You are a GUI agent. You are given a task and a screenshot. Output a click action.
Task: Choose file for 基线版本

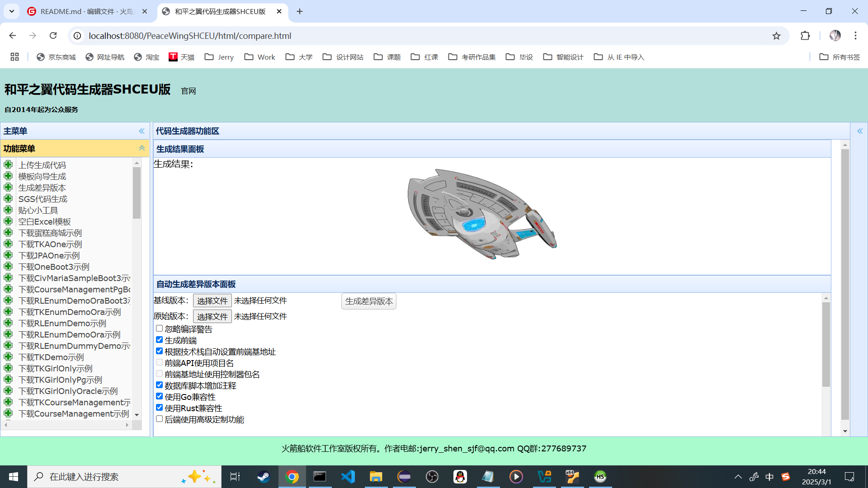click(212, 301)
